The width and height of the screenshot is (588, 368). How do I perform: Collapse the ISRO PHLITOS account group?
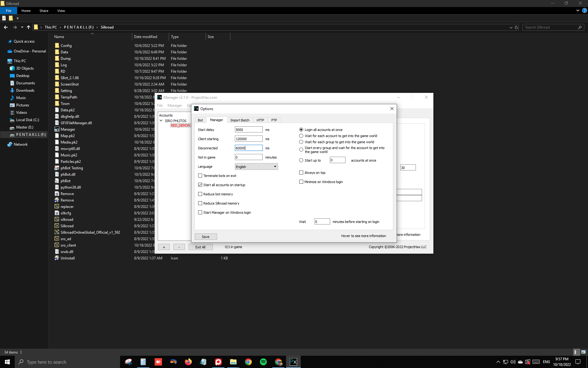point(161,121)
